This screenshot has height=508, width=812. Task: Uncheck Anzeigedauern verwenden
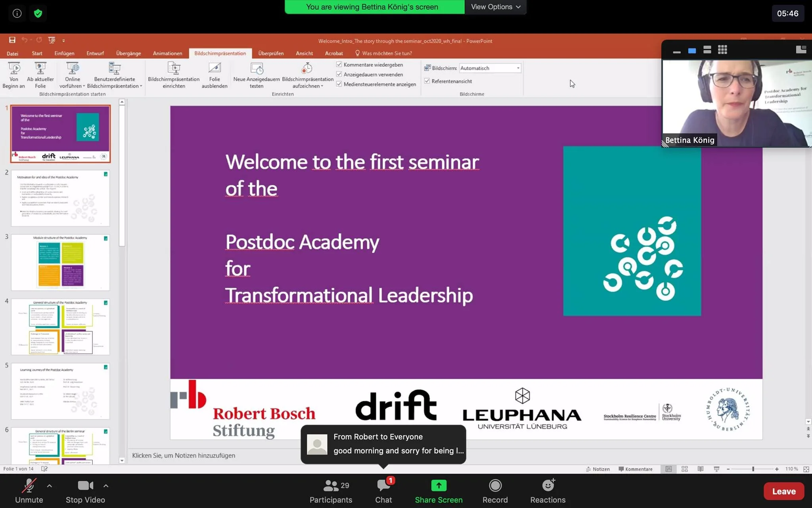339,74
